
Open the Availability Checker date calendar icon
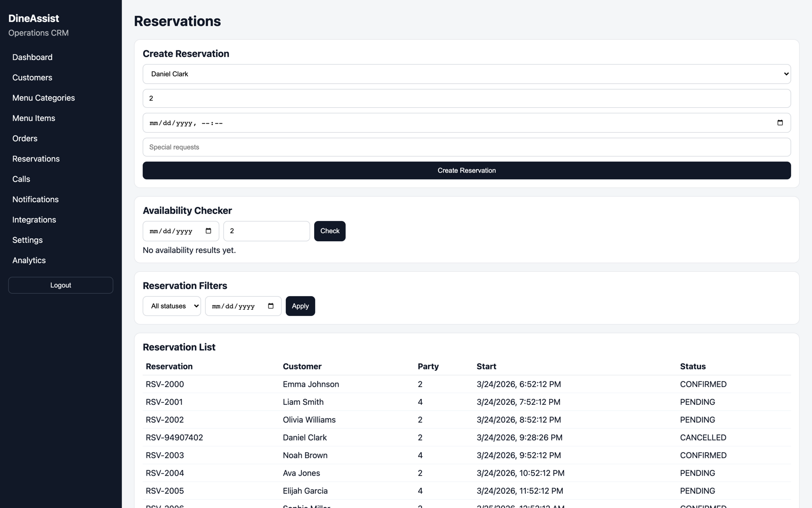[x=208, y=231]
